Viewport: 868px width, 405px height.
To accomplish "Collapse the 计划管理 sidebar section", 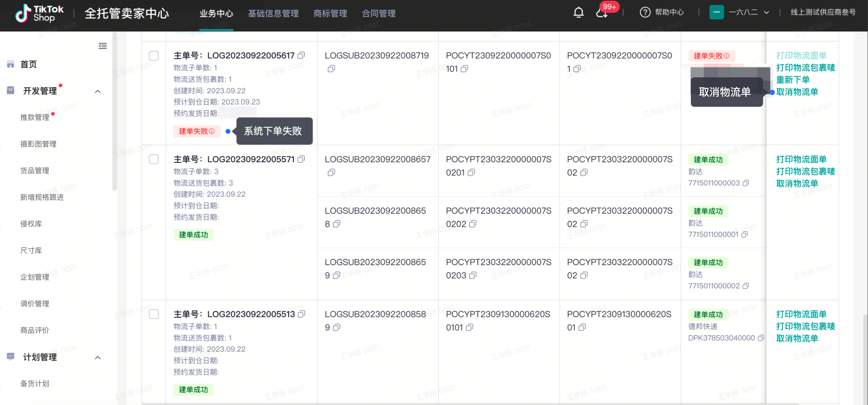I will point(98,357).
